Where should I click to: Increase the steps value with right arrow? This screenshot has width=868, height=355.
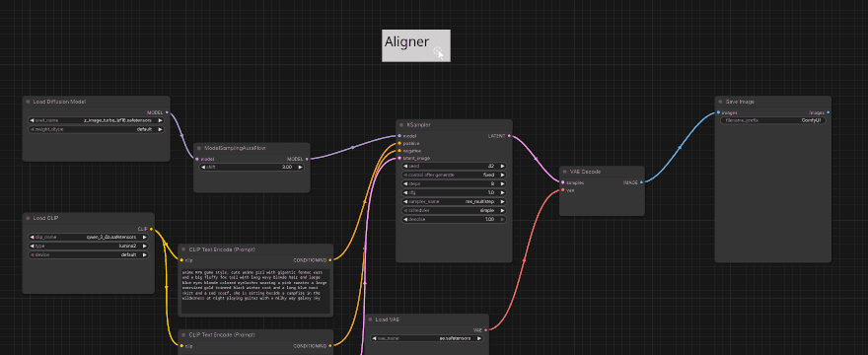(502, 183)
